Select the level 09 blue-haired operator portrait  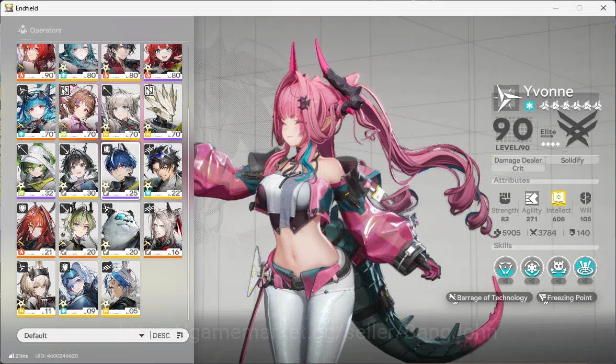[78, 289]
